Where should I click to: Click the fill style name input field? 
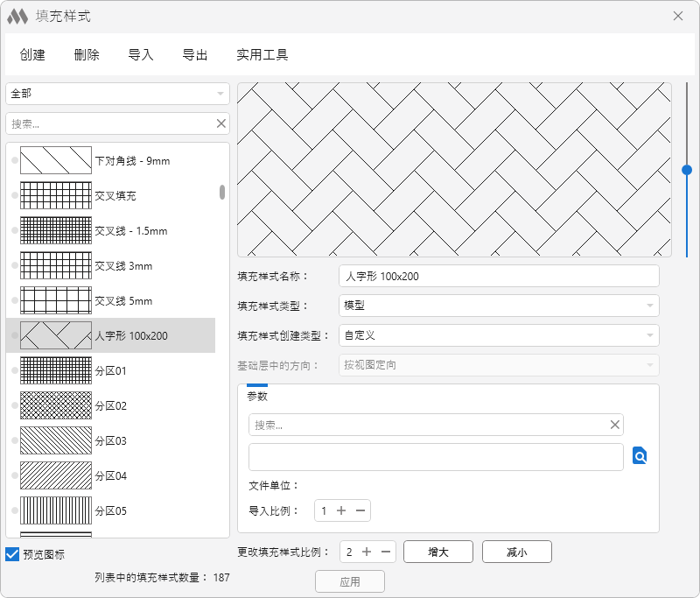pyautogui.click(x=499, y=276)
